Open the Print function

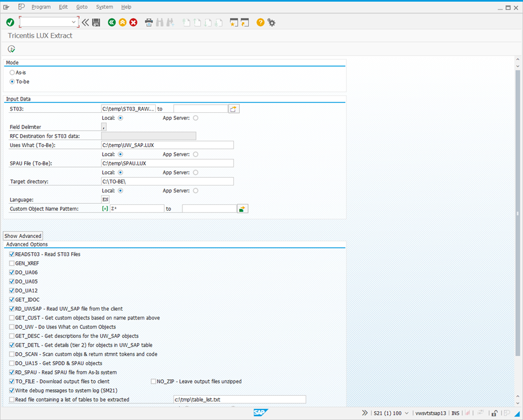[x=149, y=22]
